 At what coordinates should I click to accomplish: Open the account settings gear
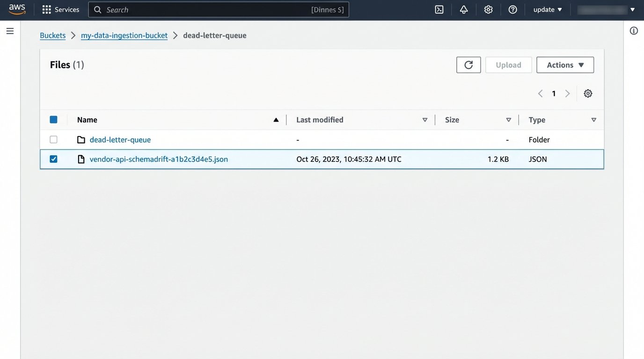[x=488, y=9]
